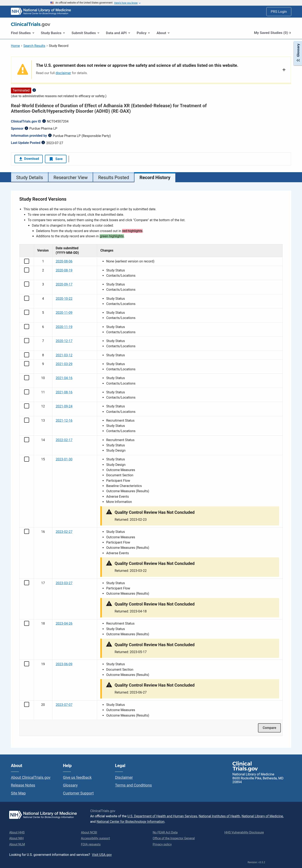Open Terms and Conditions link
Viewport: 302px width, 868px height.
tap(133, 785)
